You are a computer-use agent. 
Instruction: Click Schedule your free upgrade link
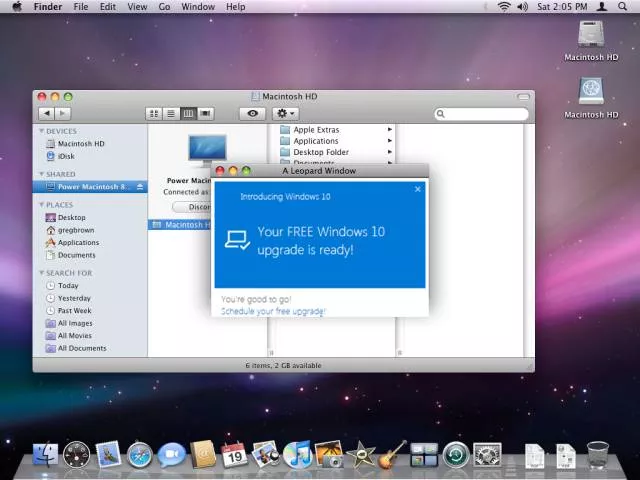[x=273, y=311]
